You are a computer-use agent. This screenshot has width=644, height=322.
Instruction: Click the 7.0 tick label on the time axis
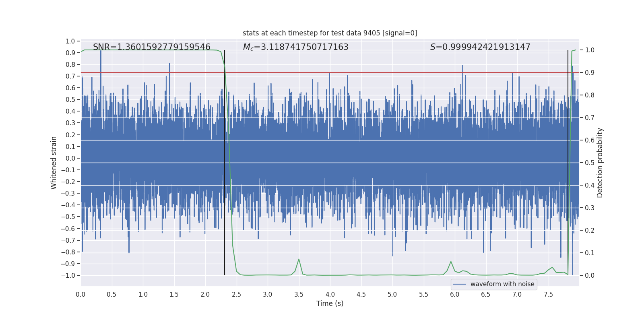[517, 295]
